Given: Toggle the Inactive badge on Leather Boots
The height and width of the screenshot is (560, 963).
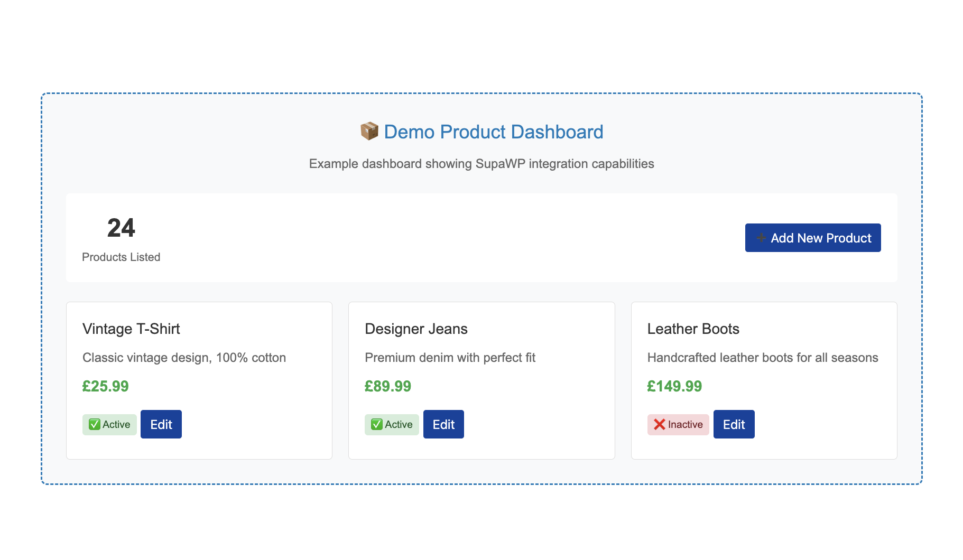Looking at the screenshot, I should pyautogui.click(x=678, y=424).
